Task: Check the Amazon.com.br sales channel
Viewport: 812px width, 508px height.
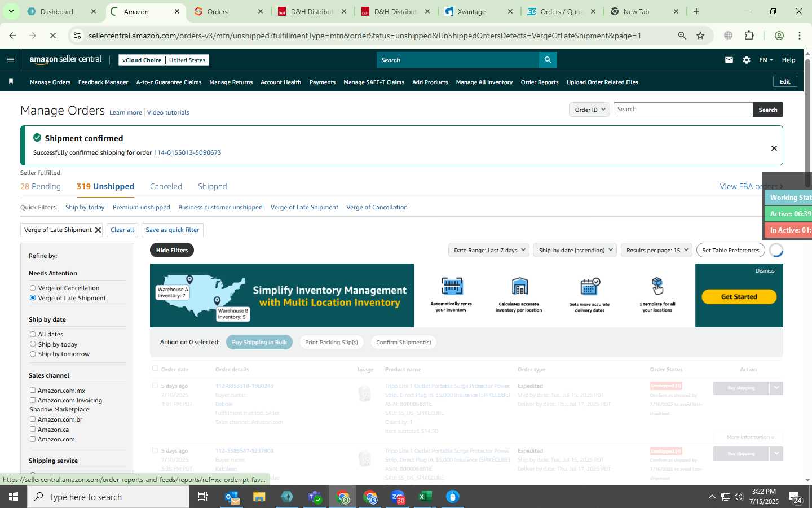Action: (x=33, y=419)
